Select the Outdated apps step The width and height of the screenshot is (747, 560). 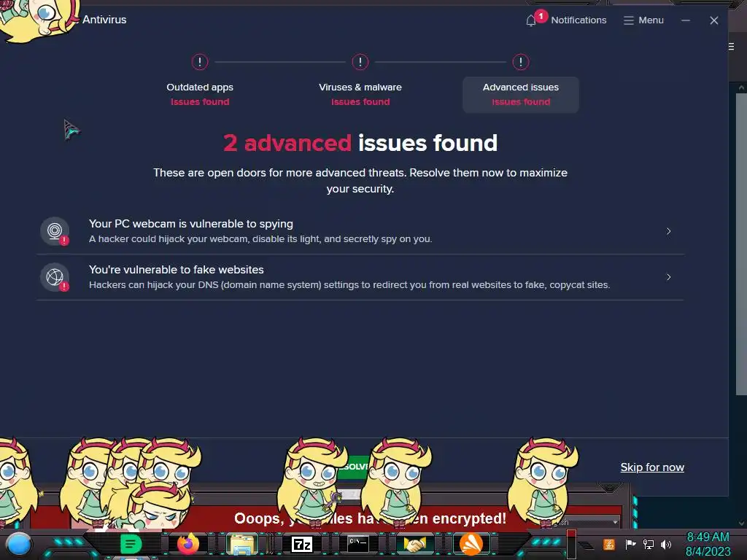200,94
